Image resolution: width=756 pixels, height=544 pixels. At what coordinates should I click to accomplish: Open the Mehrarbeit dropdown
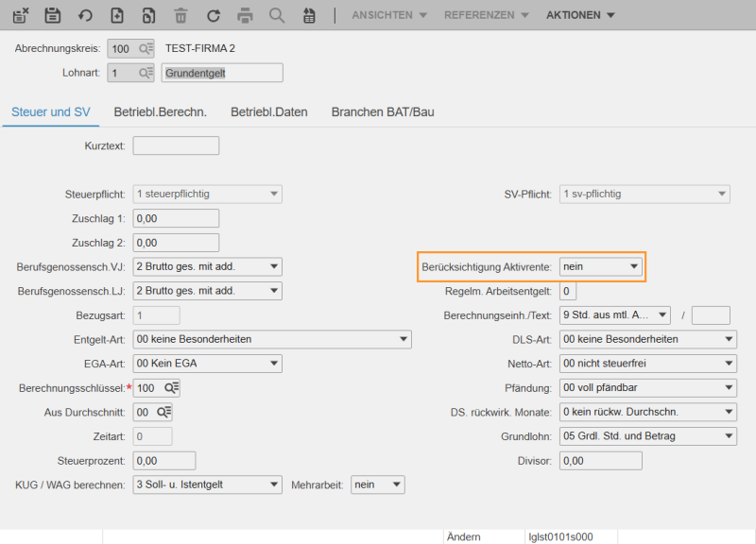tap(377, 484)
